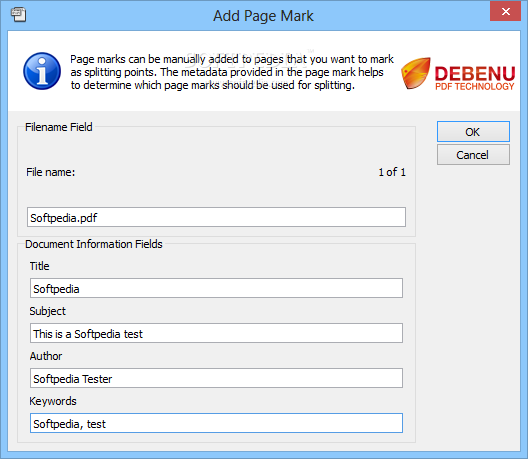Click the 'File name:' label
This screenshot has width=528, height=459.
pos(51,172)
